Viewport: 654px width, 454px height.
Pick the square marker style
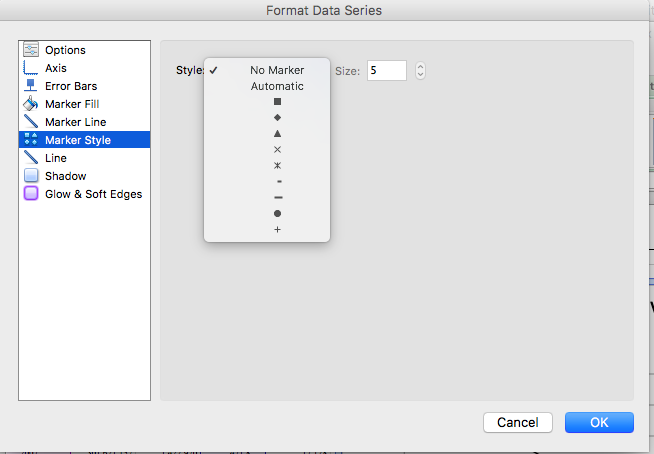pos(277,102)
